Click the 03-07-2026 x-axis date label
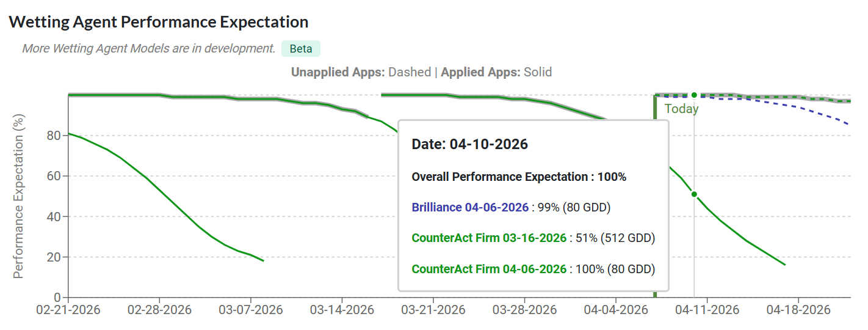 click(251, 310)
